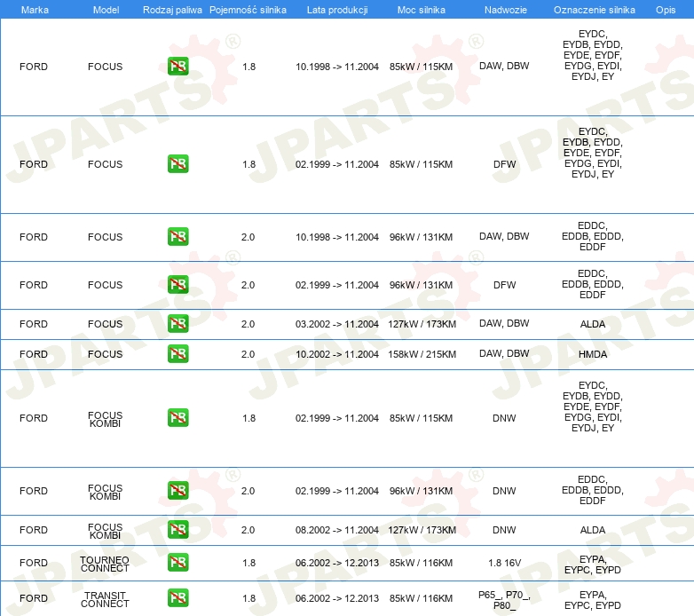Click fuel icon in Focus Kombi 1.8 row

pyautogui.click(x=177, y=417)
